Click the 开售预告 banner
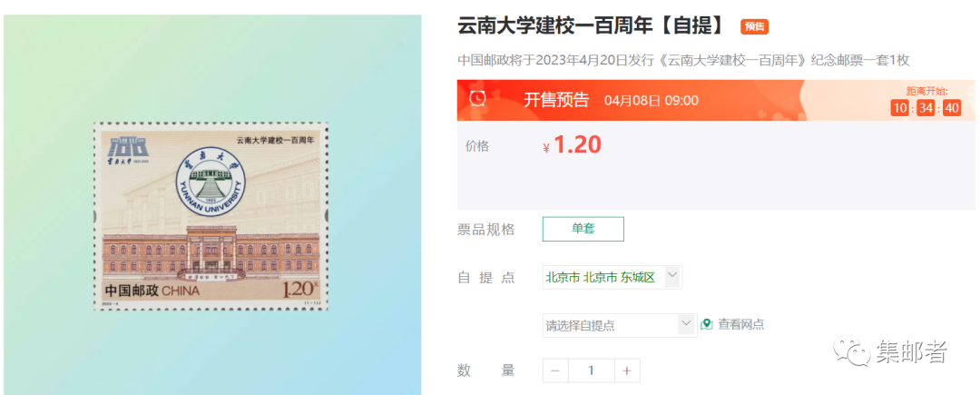Viewport: 980px width, 395px height. tap(716, 100)
